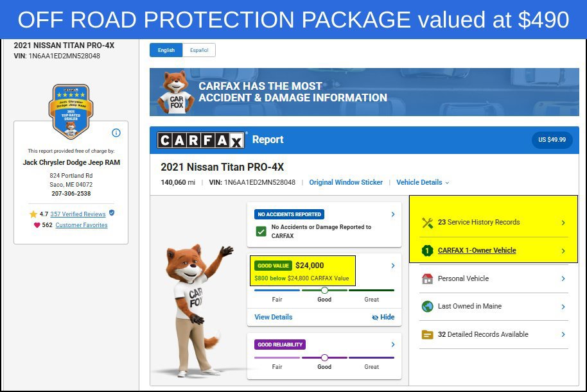Click the dealer phone number 207-306-2538
This screenshot has height=392, width=587.
pyautogui.click(x=71, y=194)
